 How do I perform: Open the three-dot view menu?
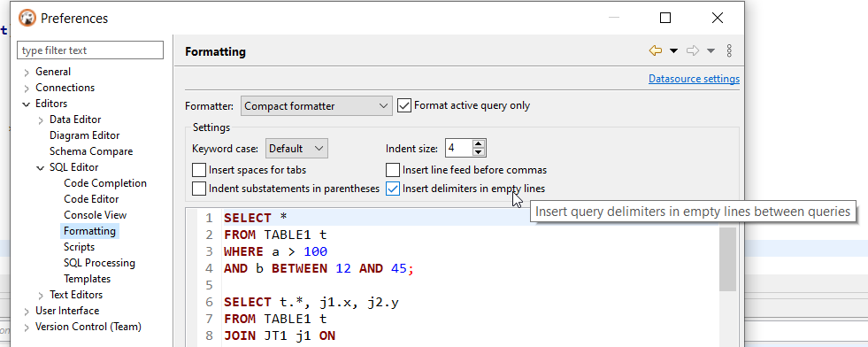pos(729,51)
